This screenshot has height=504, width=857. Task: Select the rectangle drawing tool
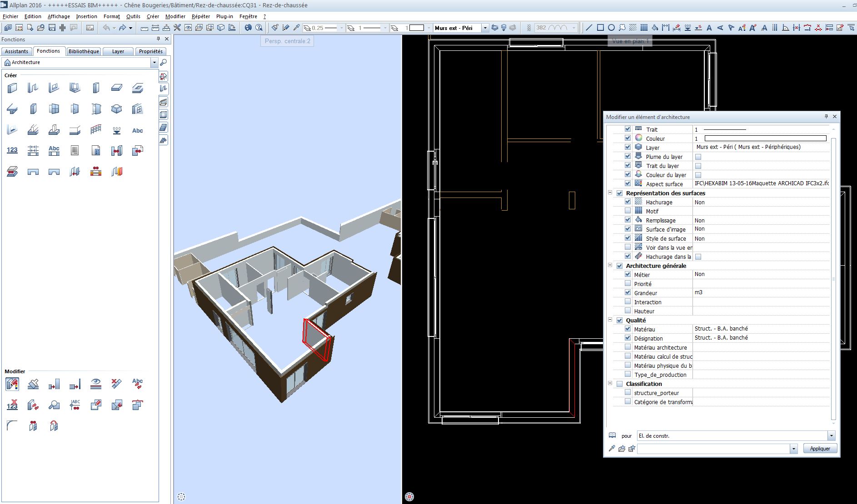point(600,28)
